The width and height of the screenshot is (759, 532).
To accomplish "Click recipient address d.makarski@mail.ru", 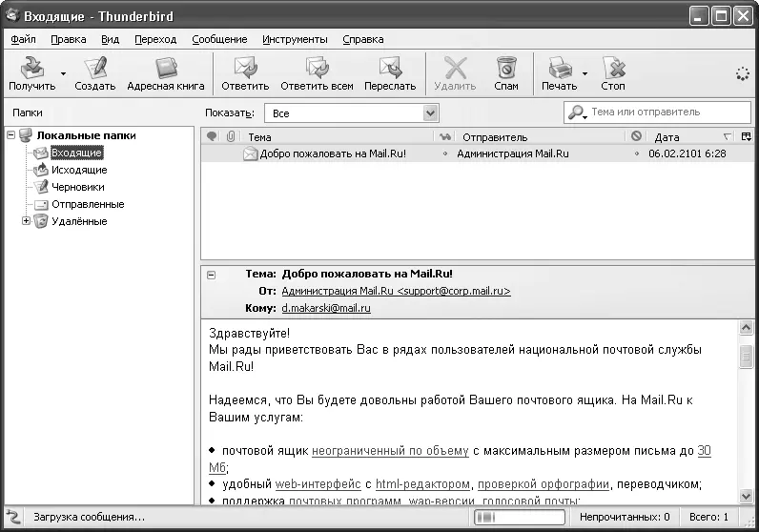I will coord(326,308).
